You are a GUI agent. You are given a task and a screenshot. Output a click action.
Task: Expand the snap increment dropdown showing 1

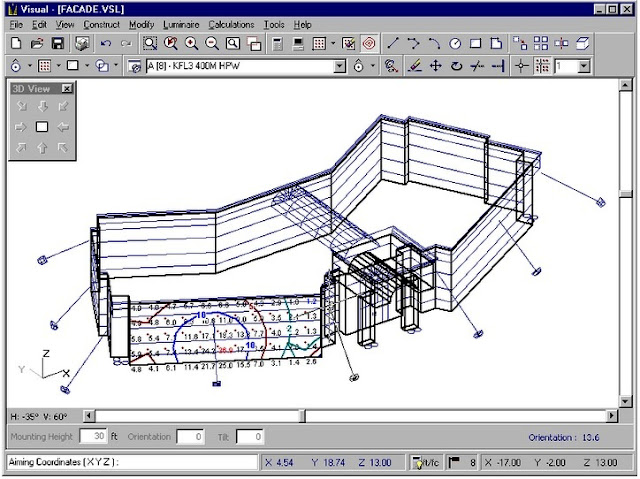(x=584, y=66)
